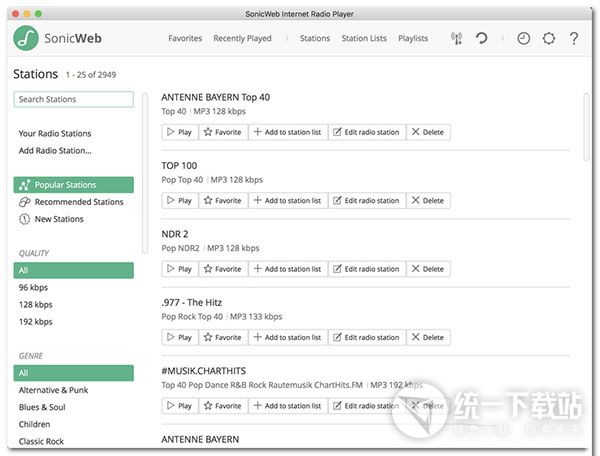Screen dimensions: 600x456
Task: Favorite #MUSIK.CHARTHITS station
Action: [223, 406]
